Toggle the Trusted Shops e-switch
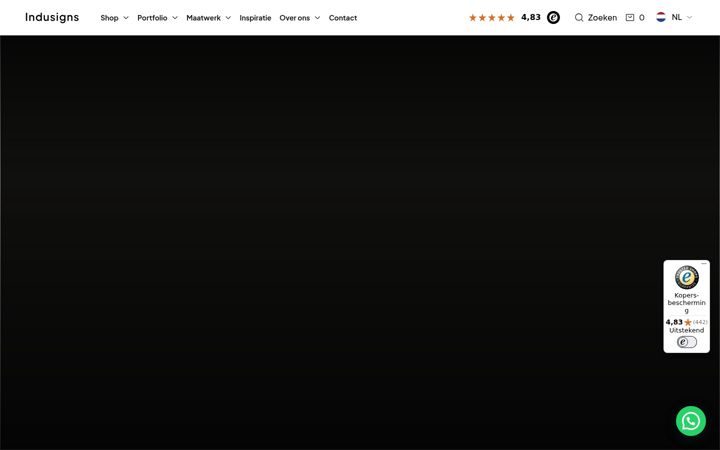 tap(686, 342)
